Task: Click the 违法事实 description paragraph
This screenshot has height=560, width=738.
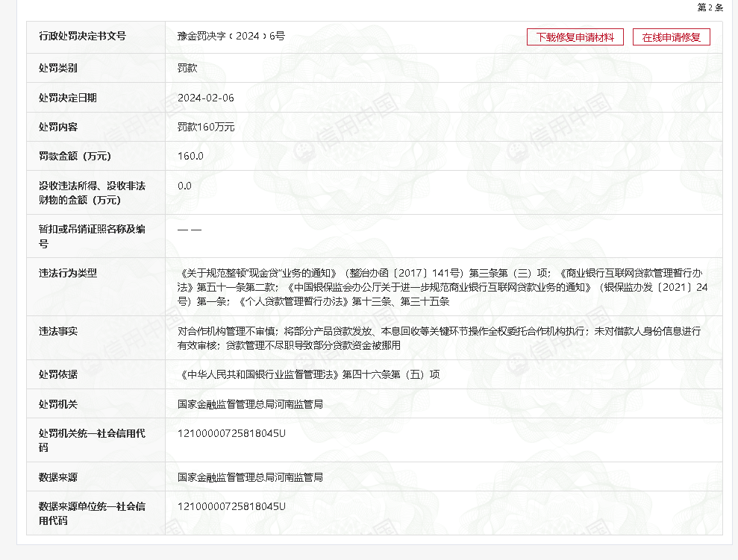Action: tap(439, 338)
